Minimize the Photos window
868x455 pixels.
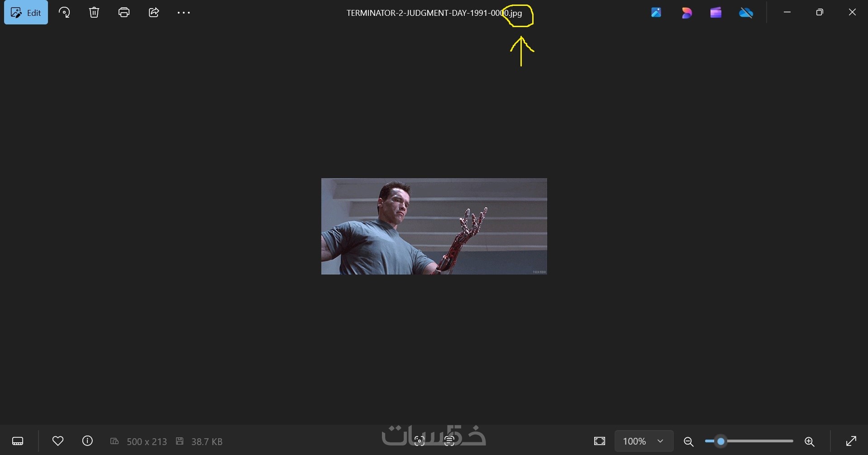tap(787, 12)
